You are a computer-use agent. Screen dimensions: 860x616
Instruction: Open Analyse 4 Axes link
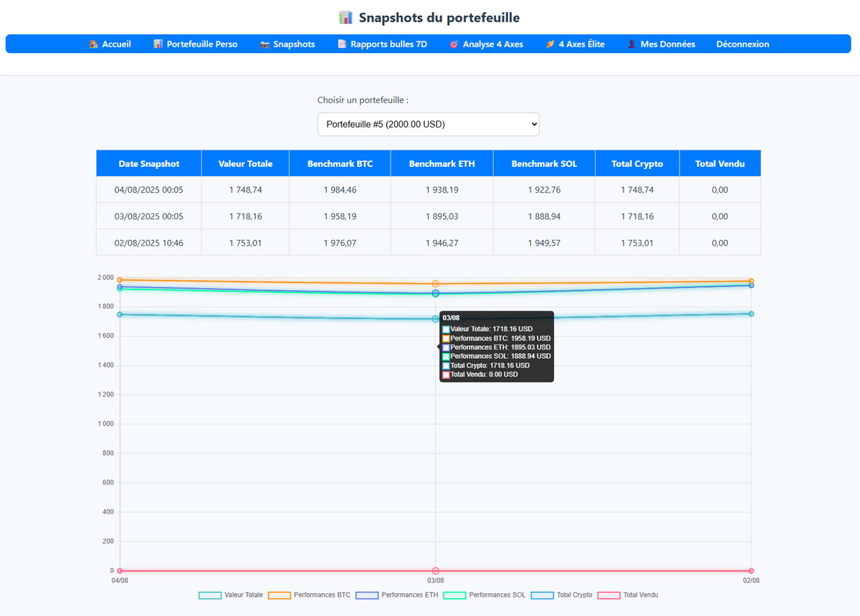(x=492, y=44)
